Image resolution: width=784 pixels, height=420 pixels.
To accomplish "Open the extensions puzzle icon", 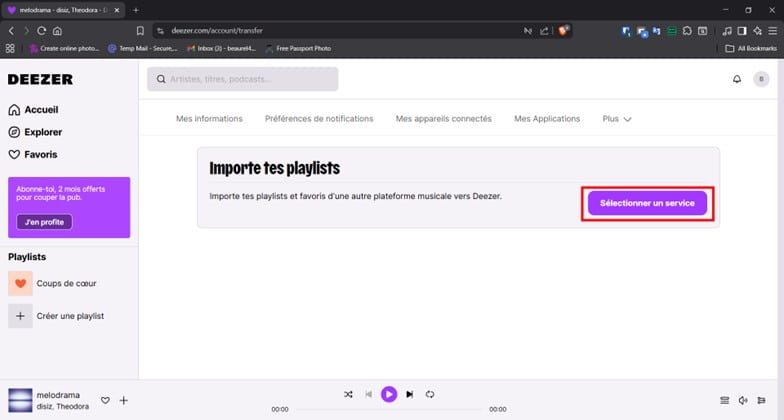I will coord(687,30).
